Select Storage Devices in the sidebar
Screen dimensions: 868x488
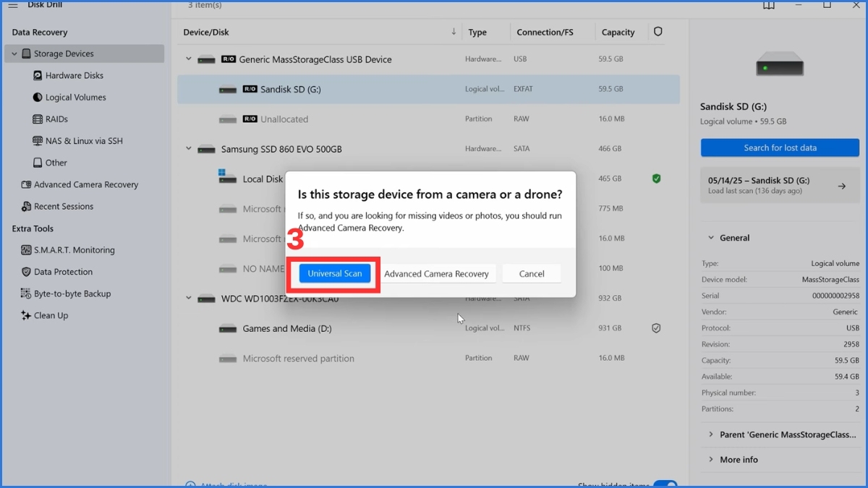85,53
